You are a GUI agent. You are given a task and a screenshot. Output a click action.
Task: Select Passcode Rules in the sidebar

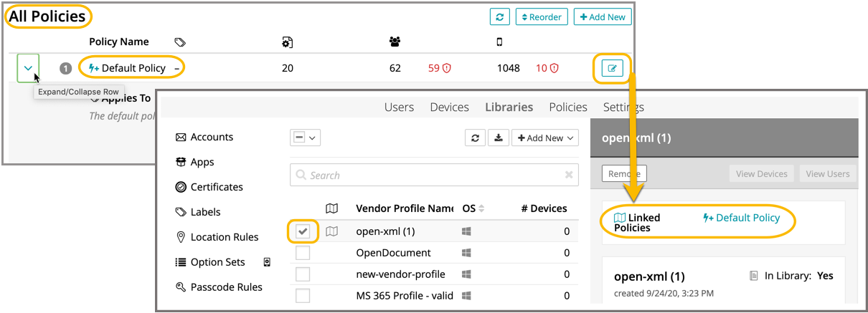(x=226, y=287)
